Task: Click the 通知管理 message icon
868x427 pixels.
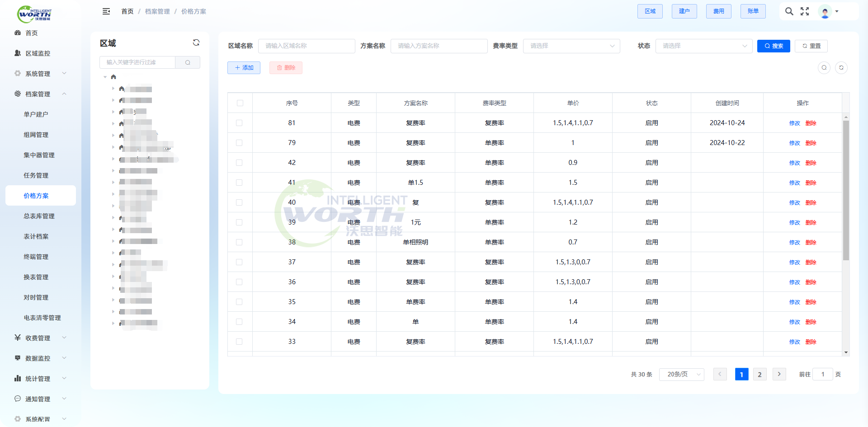Action: (18, 399)
